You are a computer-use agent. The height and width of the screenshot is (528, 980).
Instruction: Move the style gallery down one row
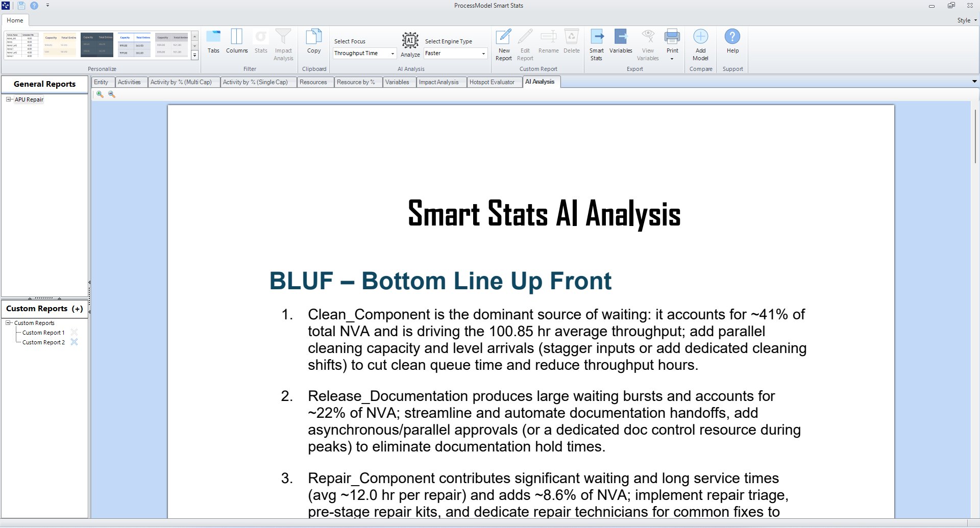point(194,46)
